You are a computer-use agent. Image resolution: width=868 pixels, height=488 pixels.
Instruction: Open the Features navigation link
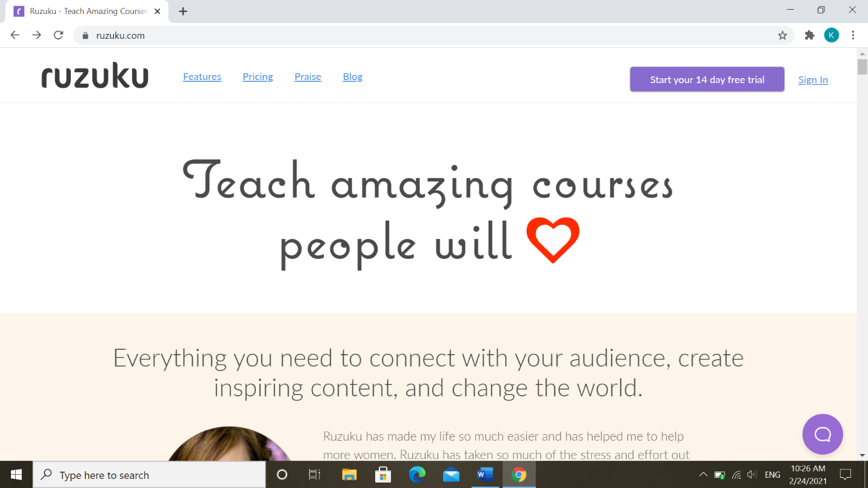click(202, 77)
